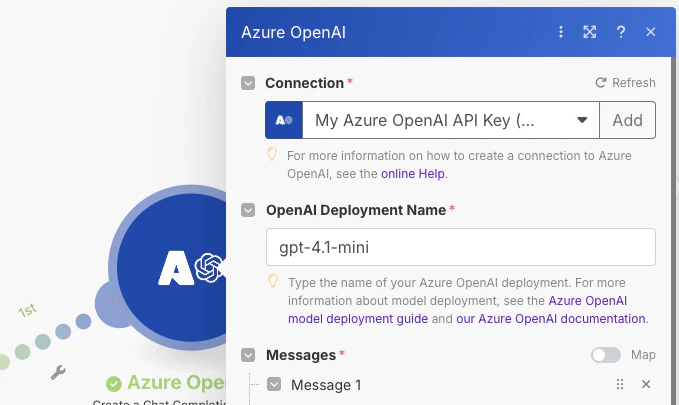Image resolution: width=679 pixels, height=405 pixels.
Task: Toggle the Map switch for Messages
Action: (606, 355)
